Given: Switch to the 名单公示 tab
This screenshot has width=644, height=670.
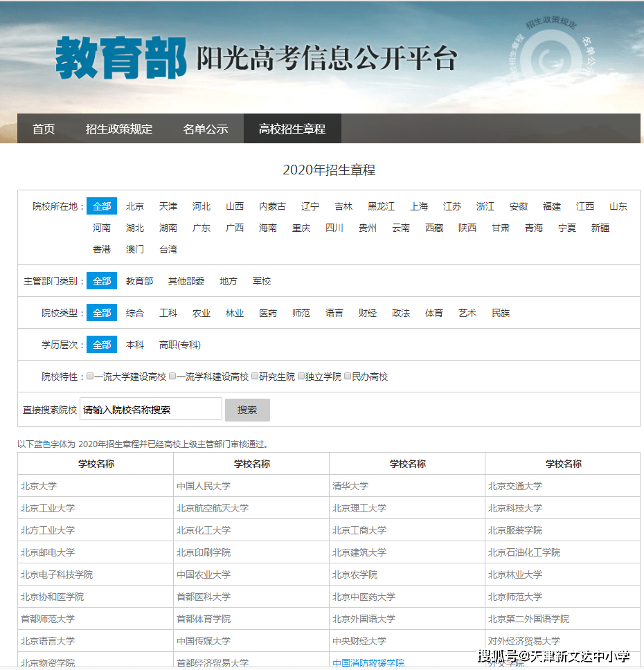Looking at the screenshot, I should 205,129.
